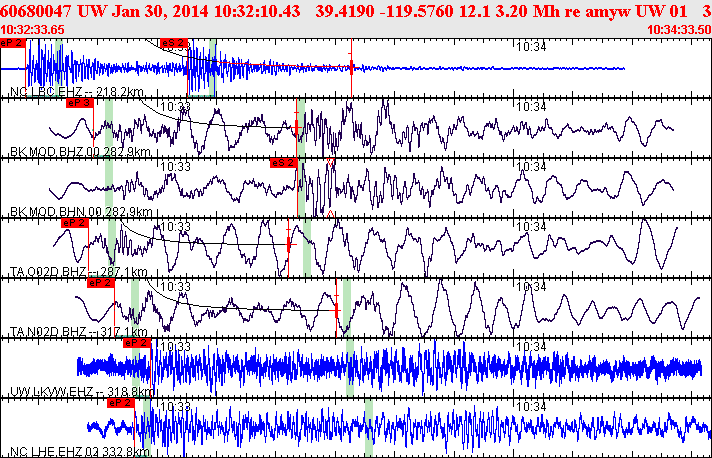Click the origin time Jan 30, 2014 10:32:10.43
This screenshot has height=458, width=712.
[x=206, y=11]
